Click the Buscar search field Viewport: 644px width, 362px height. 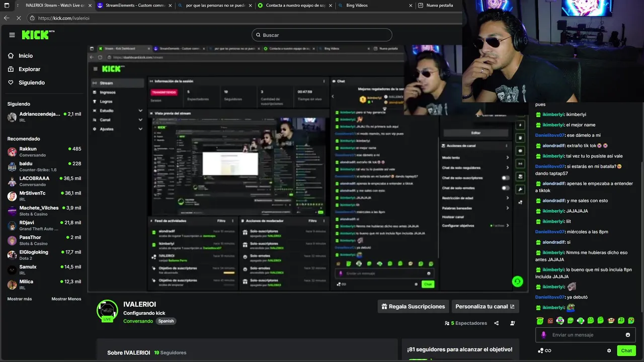[x=322, y=35]
